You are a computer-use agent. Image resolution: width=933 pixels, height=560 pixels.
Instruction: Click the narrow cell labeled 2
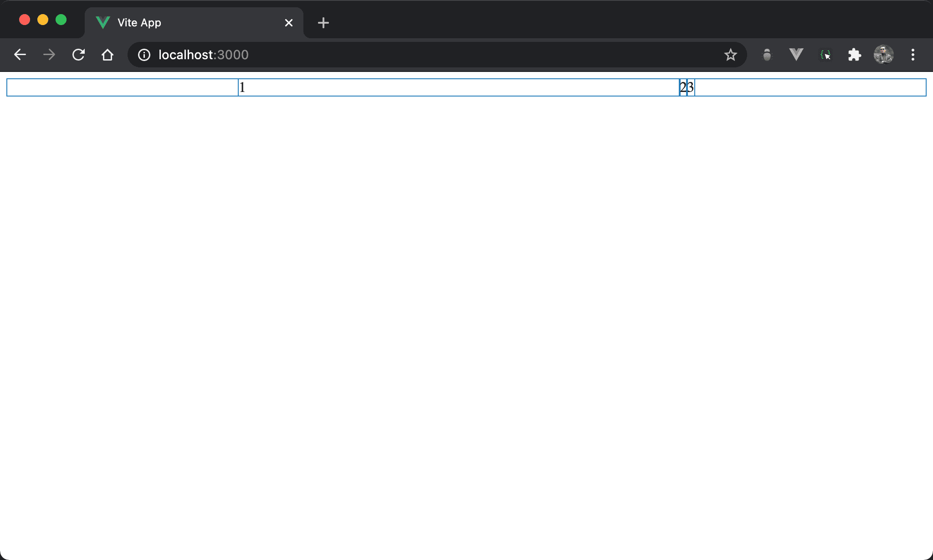[x=683, y=87]
